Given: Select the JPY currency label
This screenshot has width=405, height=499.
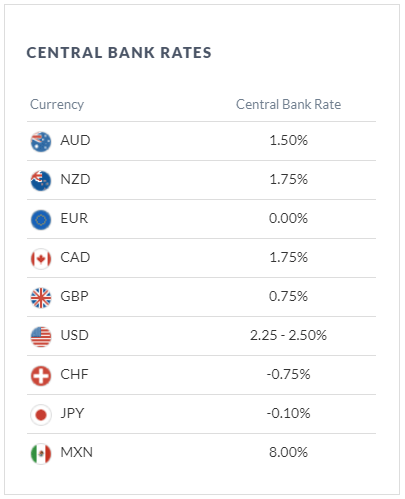Looking at the screenshot, I should pos(72,413).
